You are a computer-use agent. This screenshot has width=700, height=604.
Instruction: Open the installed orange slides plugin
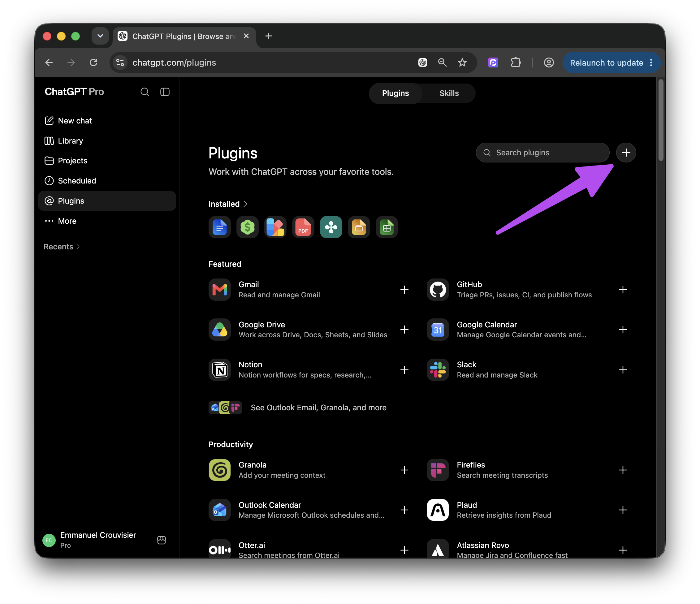click(359, 227)
